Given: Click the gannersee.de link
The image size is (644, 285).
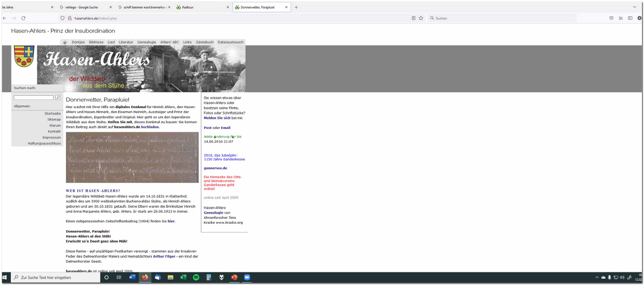Looking at the screenshot, I should tap(215, 168).
